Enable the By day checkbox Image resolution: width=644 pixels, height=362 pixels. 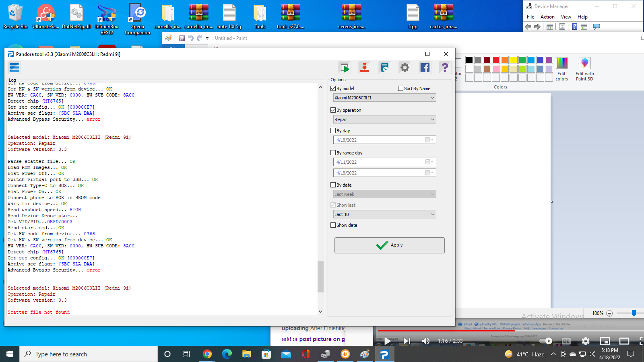tap(333, 131)
